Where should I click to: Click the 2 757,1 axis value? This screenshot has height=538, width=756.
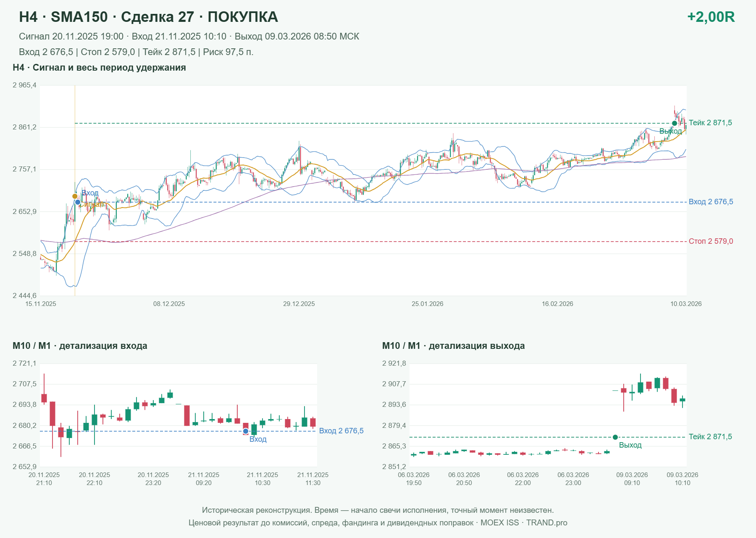click(25, 169)
